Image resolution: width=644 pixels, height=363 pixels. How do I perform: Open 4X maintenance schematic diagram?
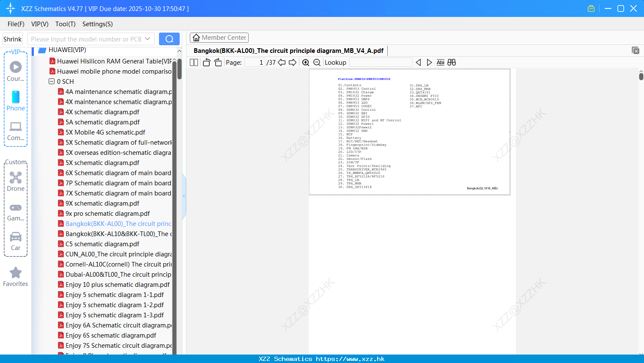(118, 102)
